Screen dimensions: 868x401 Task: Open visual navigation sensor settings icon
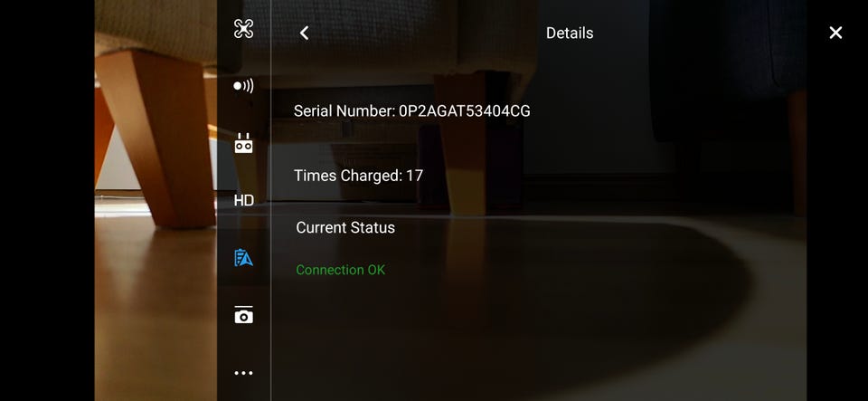click(243, 86)
